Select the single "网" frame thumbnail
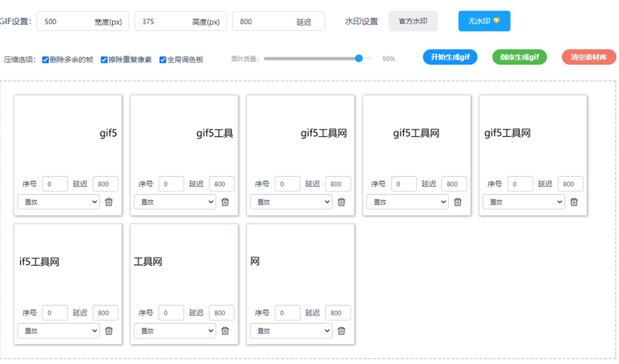 [300, 262]
